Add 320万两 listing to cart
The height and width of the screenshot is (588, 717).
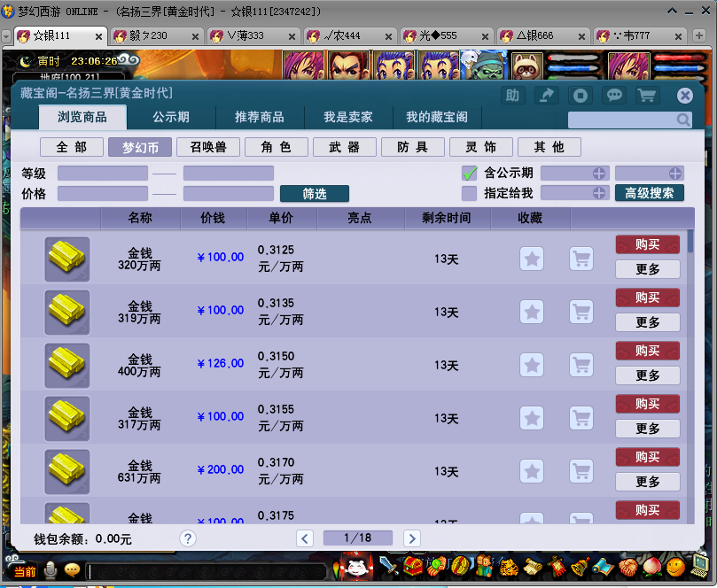point(581,259)
